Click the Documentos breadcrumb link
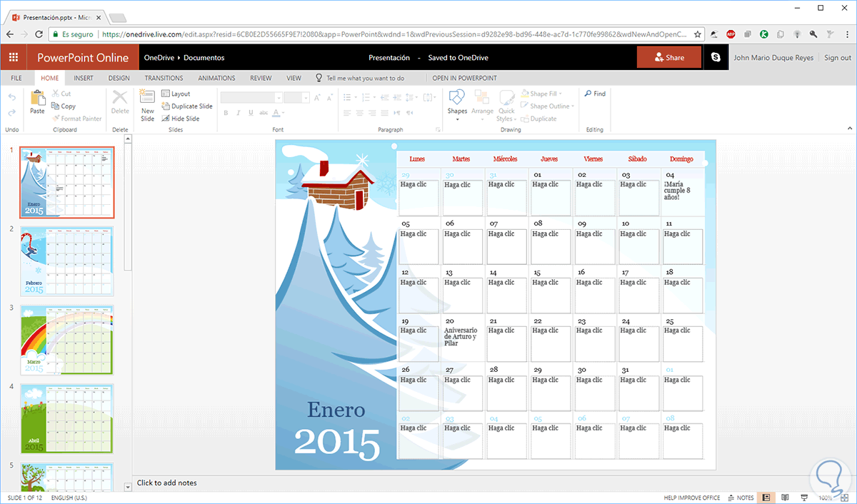 (204, 58)
